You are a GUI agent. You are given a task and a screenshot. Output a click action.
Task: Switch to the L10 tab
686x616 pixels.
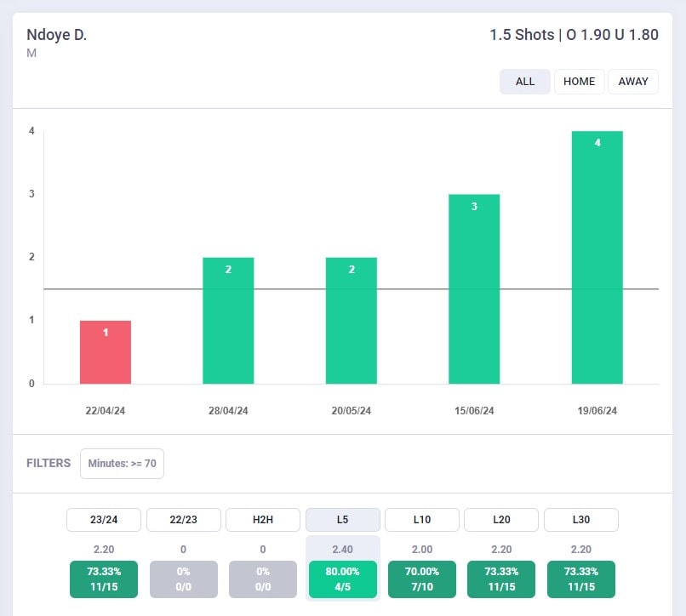pyautogui.click(x=422, y=519)
